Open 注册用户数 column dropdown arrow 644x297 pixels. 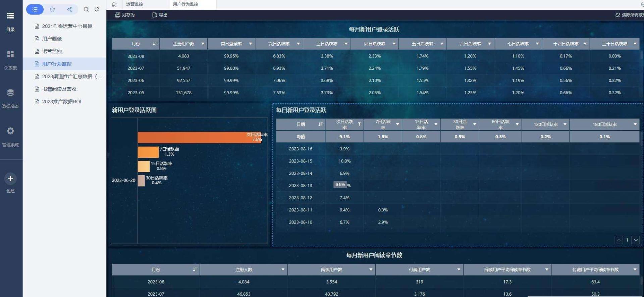point(203,44)
